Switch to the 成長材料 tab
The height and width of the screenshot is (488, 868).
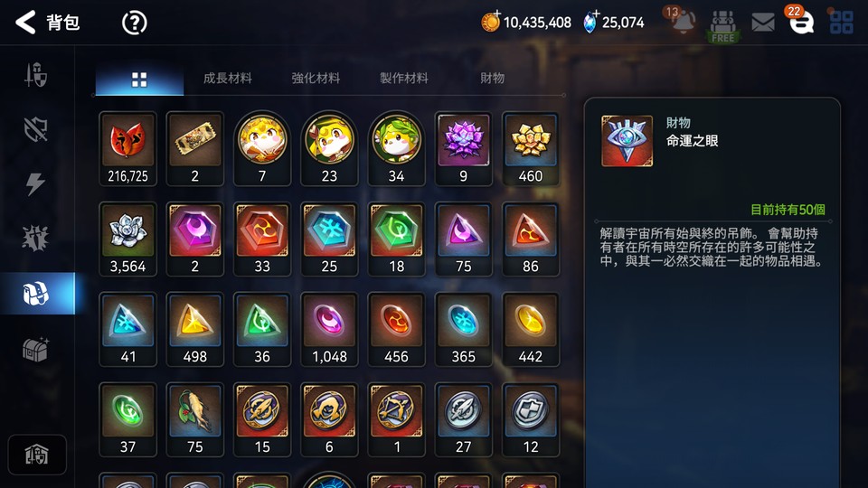pos(228,78)
